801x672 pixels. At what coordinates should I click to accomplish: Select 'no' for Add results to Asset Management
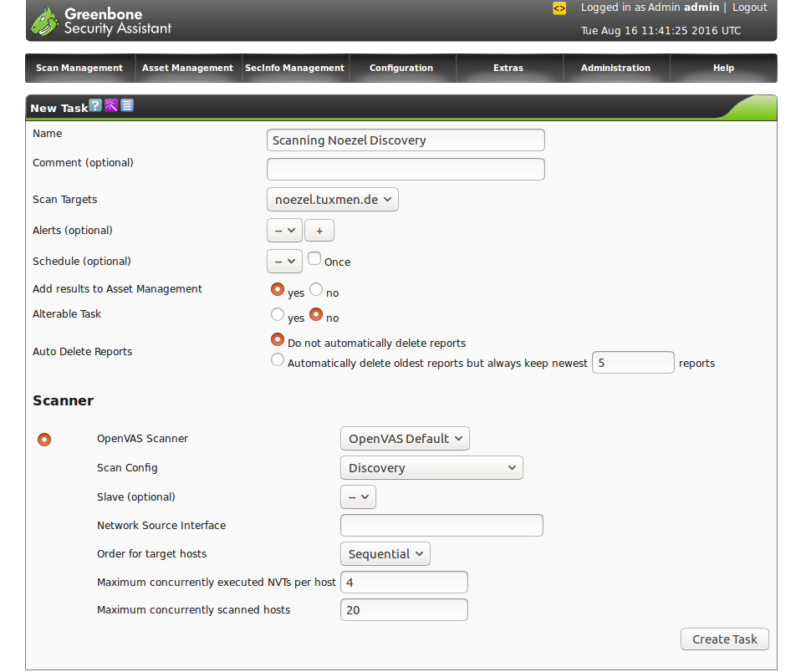pos(316,289)
